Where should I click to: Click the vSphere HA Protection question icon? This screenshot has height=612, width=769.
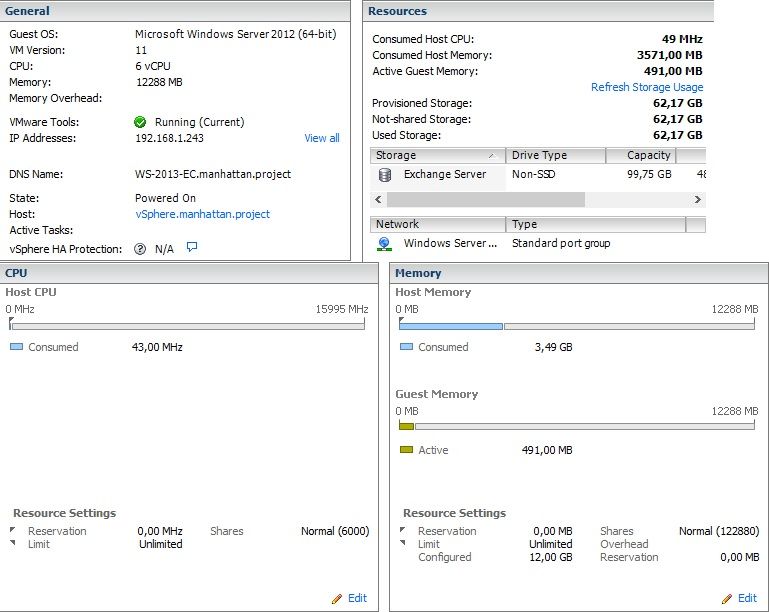click(141, 249)
